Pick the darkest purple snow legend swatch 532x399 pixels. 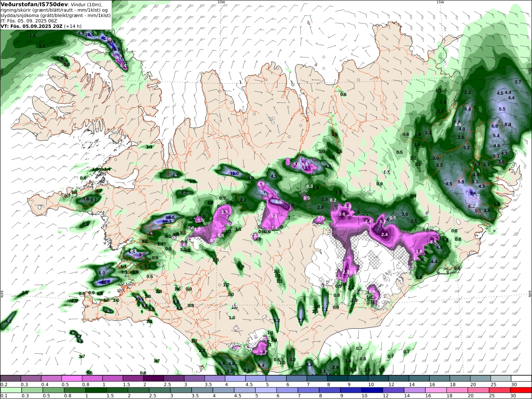point(153,378)
